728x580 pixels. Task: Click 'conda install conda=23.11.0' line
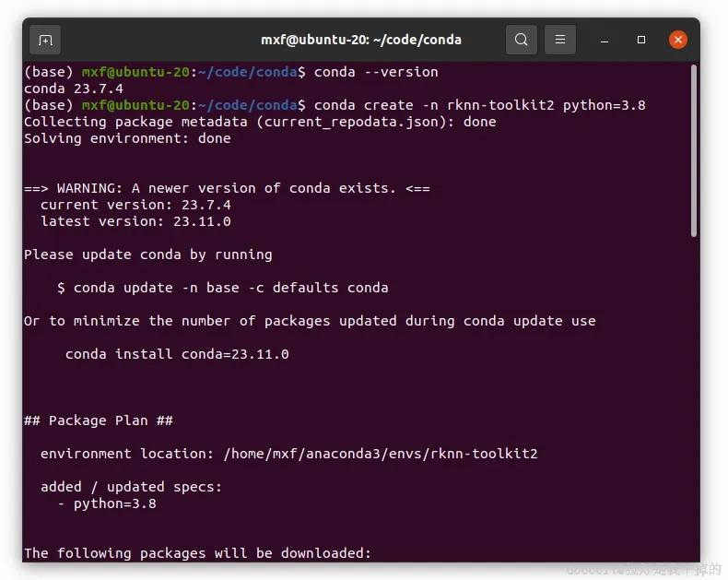(177, 354)
